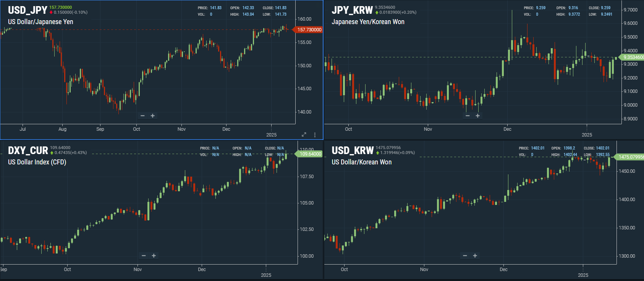Zoom out the USD_JPY chart
644x281 pixels.
point(142,115)
